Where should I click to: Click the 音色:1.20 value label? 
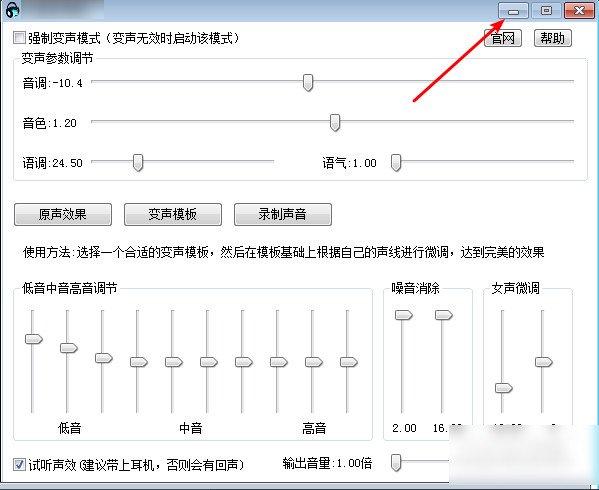50,123
